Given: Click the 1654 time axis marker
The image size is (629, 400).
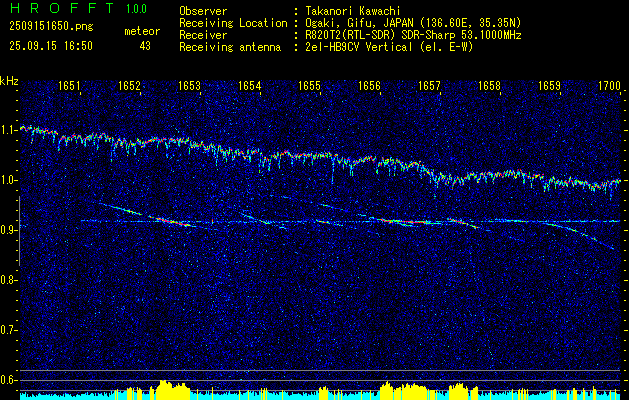Looking at the screenshot, I should click(249, 85).
